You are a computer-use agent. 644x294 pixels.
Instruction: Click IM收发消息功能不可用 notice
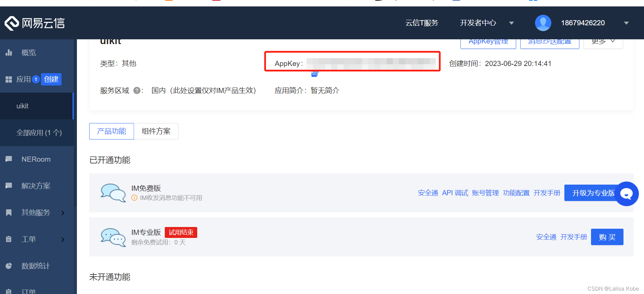pos(171,198)
